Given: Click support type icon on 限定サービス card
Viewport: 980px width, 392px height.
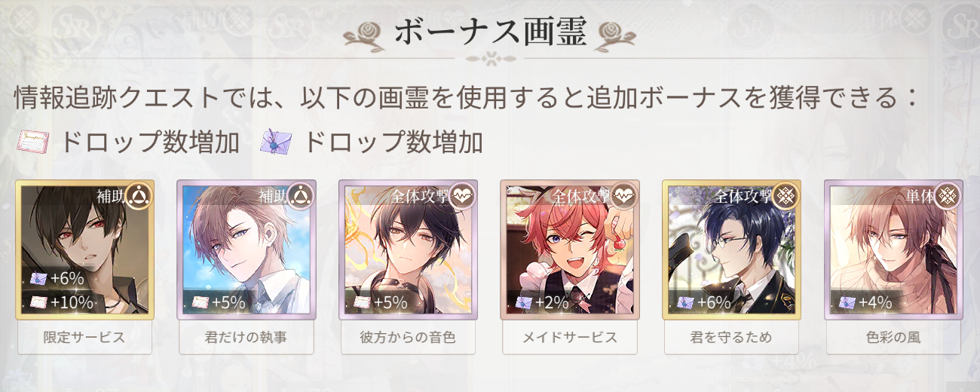Looking at the screenshot, I should (138, 197).
